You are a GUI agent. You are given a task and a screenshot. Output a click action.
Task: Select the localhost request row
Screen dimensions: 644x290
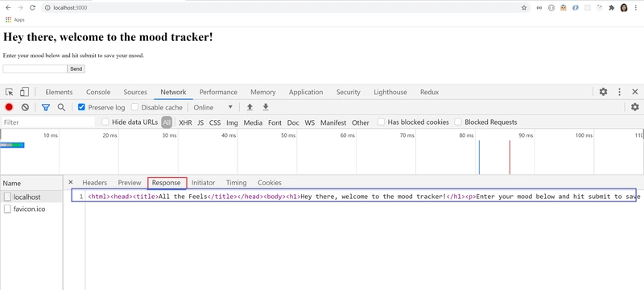[31, 197]
